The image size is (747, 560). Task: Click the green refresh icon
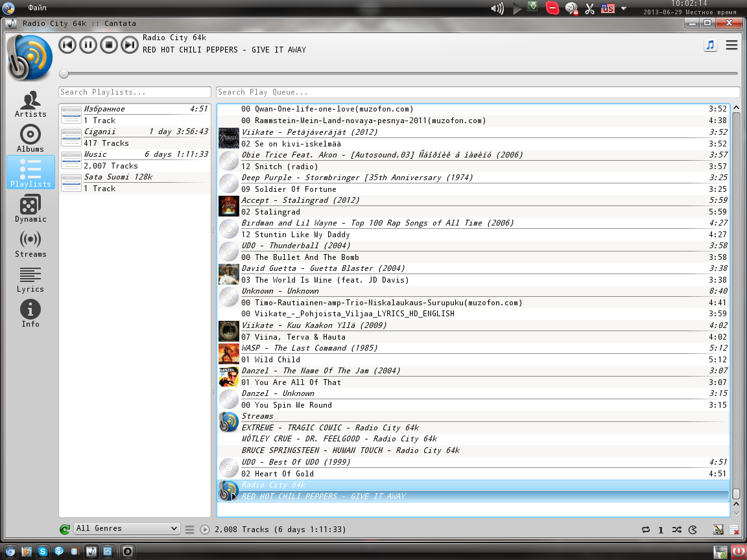(x=65, y=529)
